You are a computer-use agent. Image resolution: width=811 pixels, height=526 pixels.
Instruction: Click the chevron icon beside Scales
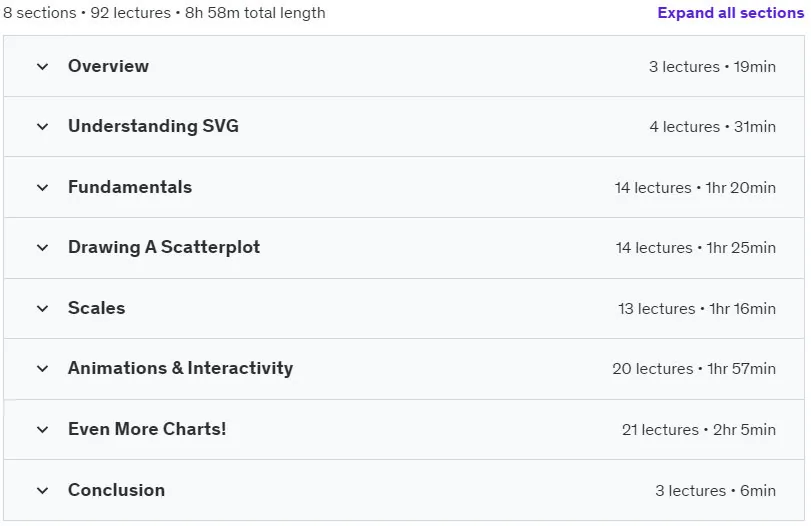coord(42,309)
